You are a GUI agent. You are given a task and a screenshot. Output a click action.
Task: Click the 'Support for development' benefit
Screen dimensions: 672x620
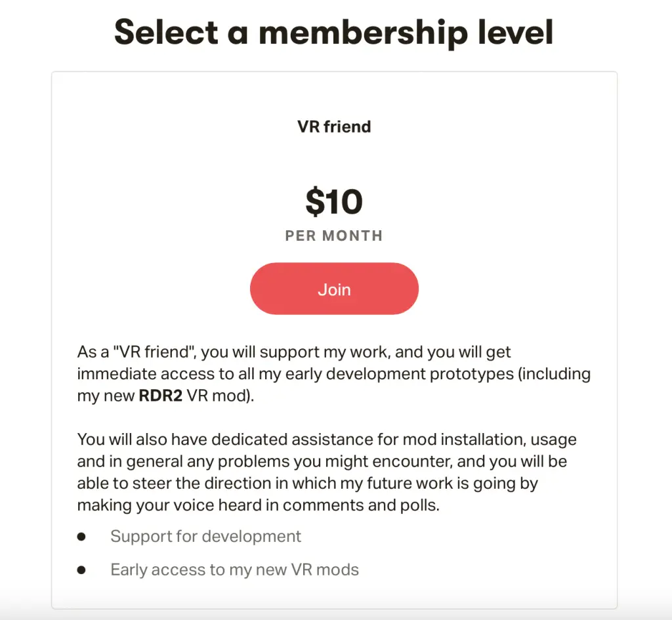tap(205, 537)
